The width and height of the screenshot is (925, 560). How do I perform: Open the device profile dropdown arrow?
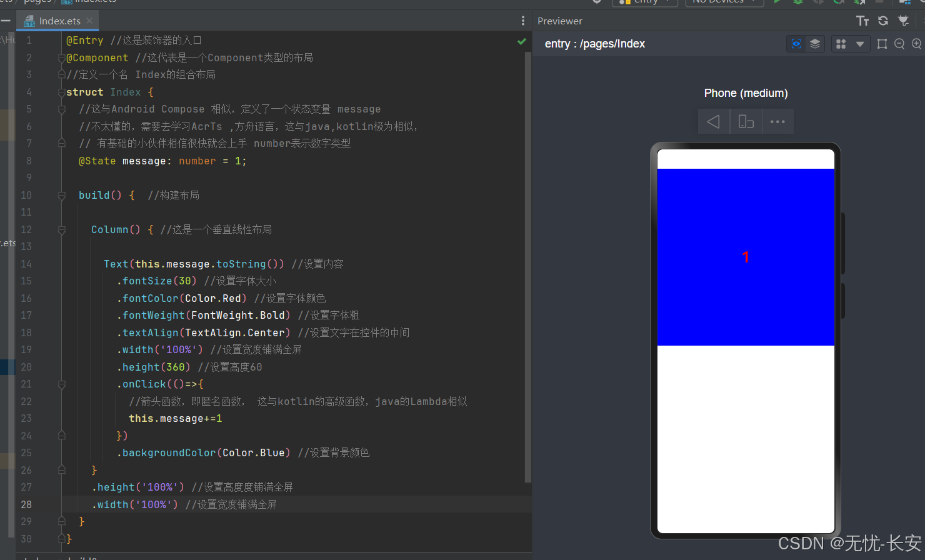coord(860,44)
